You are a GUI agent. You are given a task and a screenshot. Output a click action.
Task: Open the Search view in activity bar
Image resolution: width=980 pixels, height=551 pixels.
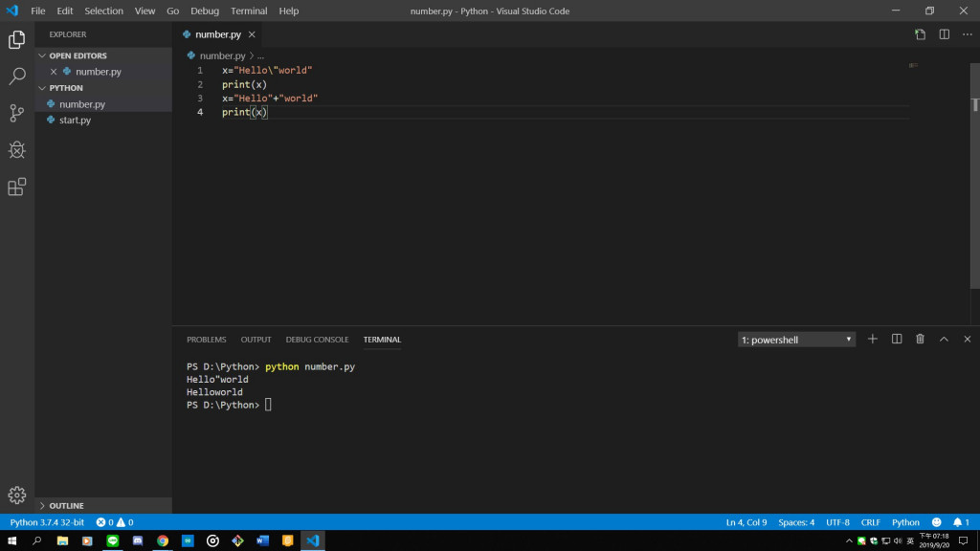coord(17,77)
